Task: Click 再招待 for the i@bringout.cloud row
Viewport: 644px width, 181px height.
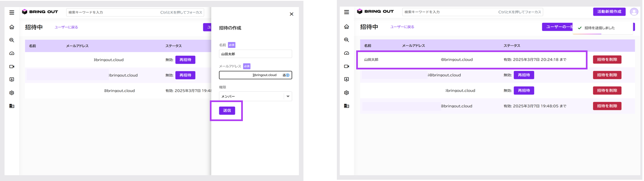Action: coord(524,75)
